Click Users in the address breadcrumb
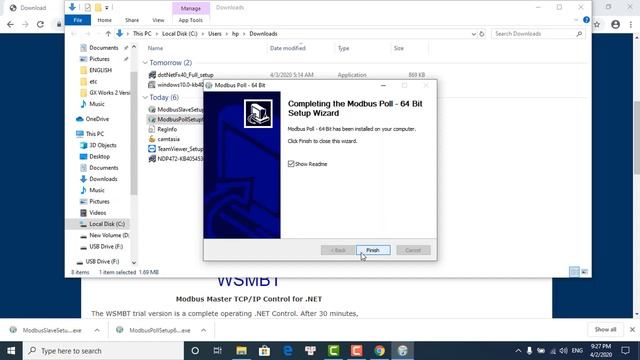The height and width of the screenshot is (360, 640). 215,34
